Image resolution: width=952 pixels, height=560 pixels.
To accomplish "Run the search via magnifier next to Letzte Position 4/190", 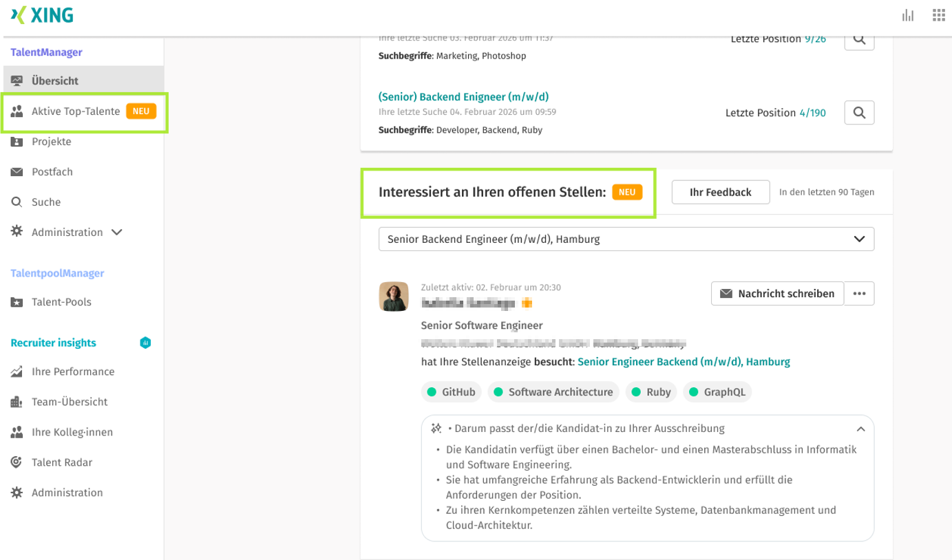I will click(x=858, y=112).
